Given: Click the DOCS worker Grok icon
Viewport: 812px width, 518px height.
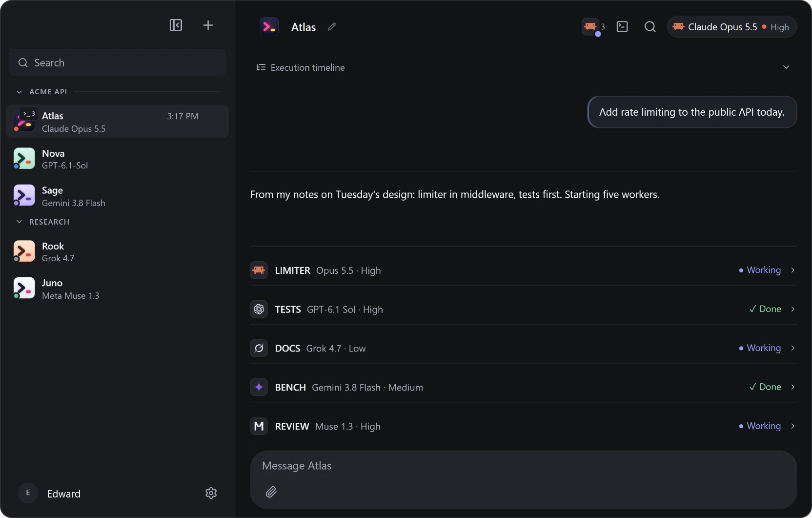Looking at the screenshot, I should tap(259, 349).
